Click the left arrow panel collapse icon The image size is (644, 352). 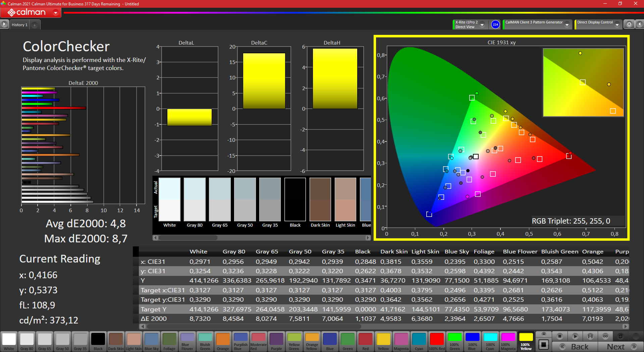point(639,24)
